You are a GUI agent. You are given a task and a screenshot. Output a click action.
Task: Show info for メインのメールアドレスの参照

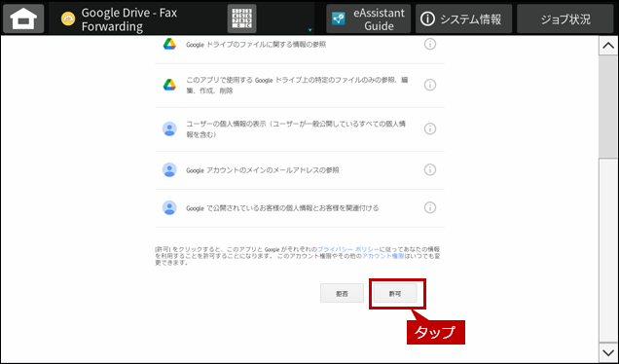click(430, 169)
